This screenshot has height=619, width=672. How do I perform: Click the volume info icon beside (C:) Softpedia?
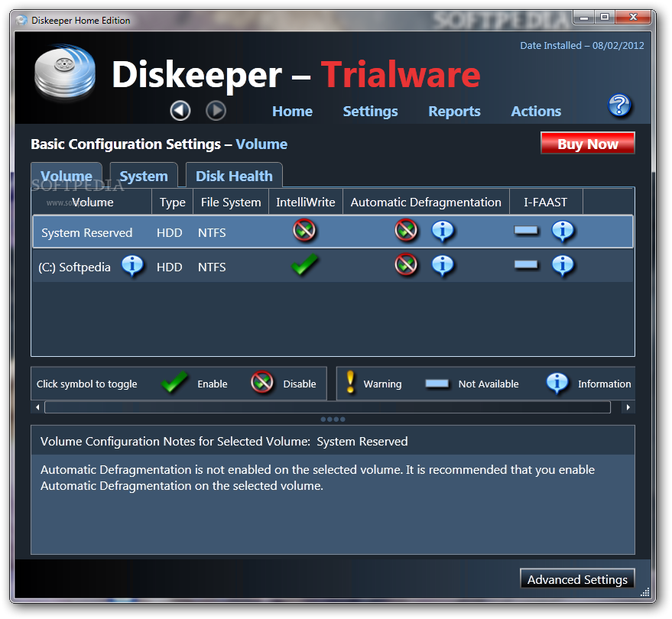click(x=132, y=266)
